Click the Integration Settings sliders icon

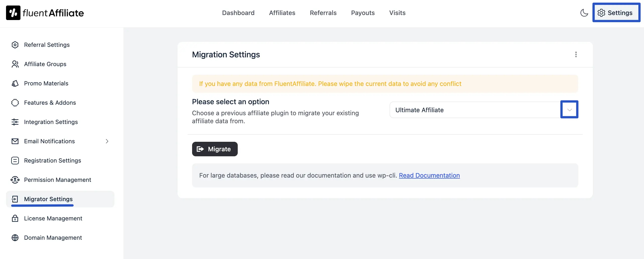pos(15,122)
